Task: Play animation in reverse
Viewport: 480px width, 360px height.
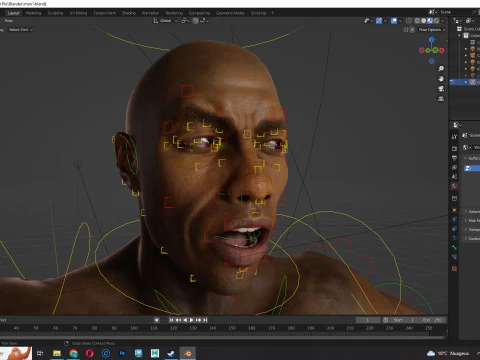Action: [x=185, y=320]
